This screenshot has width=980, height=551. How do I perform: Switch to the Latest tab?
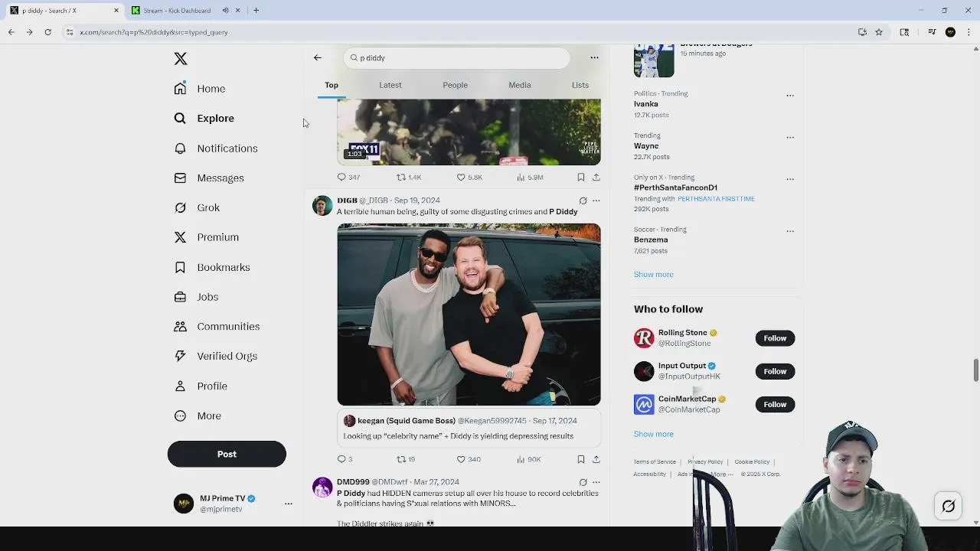[x=390, y=85]
